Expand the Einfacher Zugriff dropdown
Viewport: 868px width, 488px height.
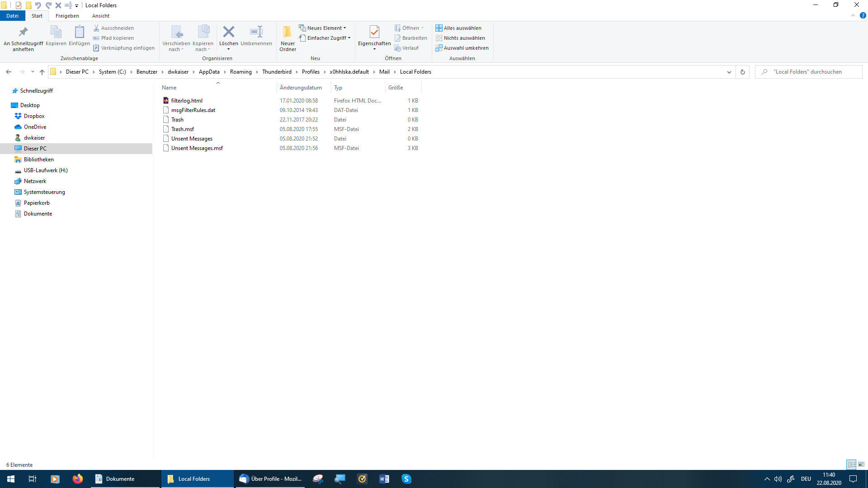coord(325,38)
